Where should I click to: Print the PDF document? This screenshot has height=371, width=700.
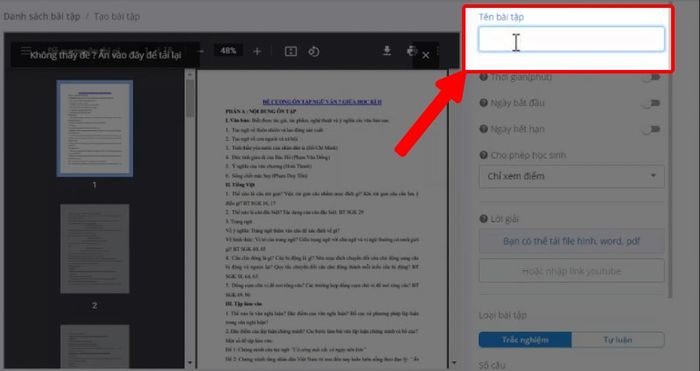click(x=411, y=51)
